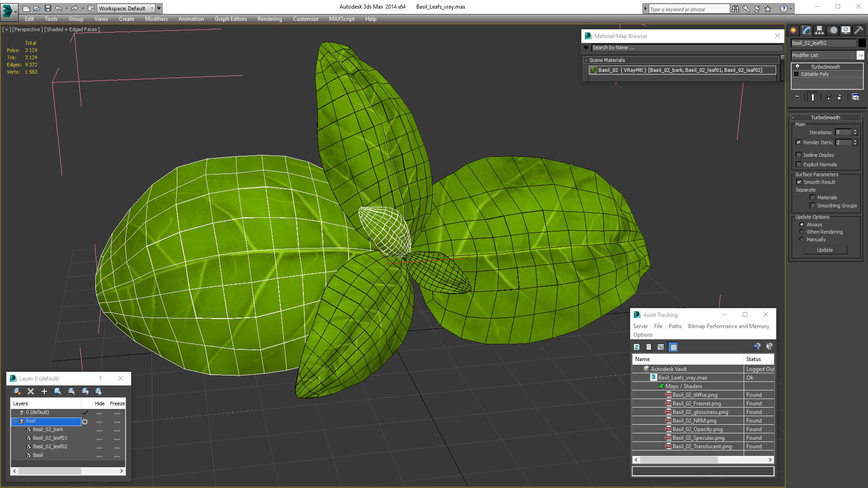
Task: Open the Hierarchy command panel tab
Action: [x=819, y=30]
